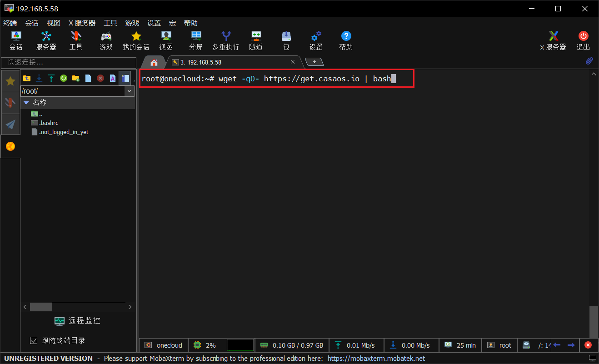Go to parent folder in SFTP toolbar
Screen dimensions: 599x364
pyautogui.click(x=27, y=78)
